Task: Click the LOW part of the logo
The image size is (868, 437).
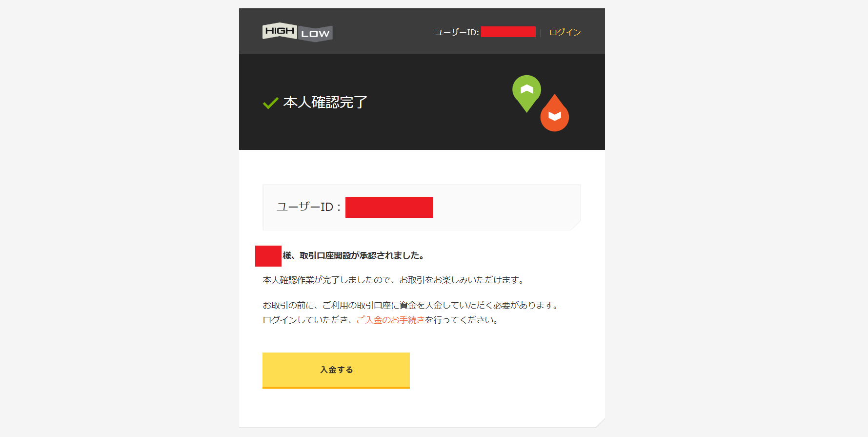Action: [315, 34]
